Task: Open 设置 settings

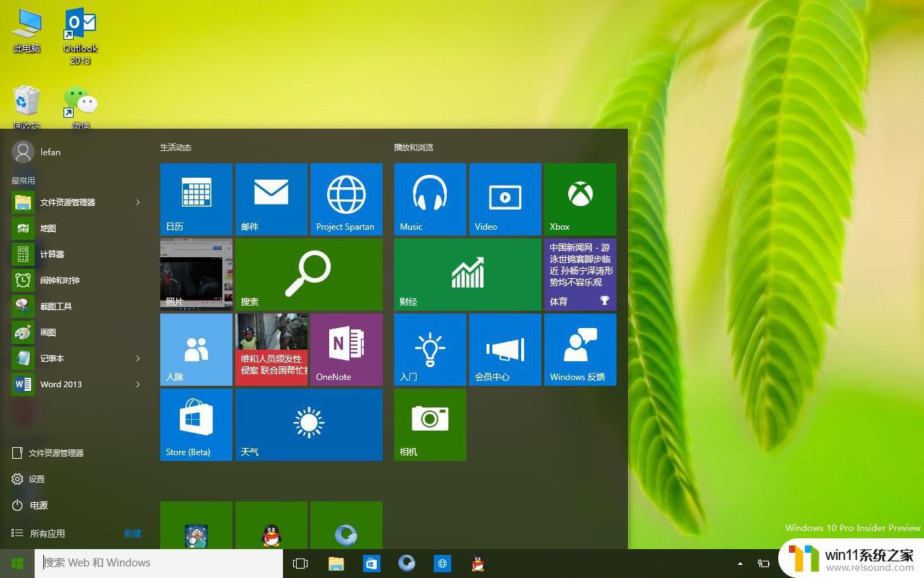Action: (29, 479)
